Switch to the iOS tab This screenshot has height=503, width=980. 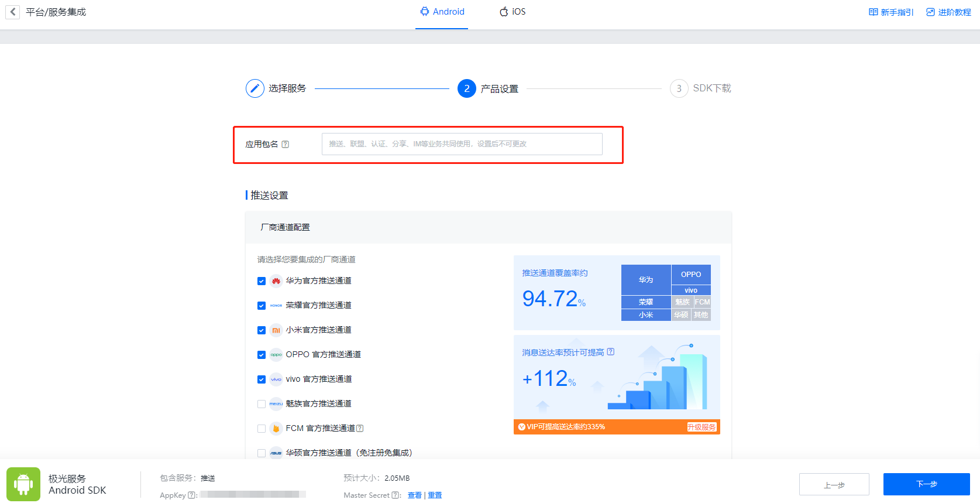pyautogui.click(x=512, y=12)
